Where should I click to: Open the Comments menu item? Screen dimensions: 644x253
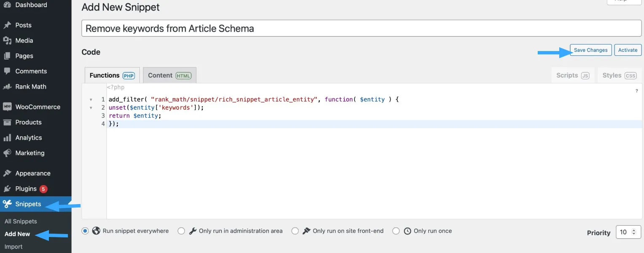pos(36,71)
